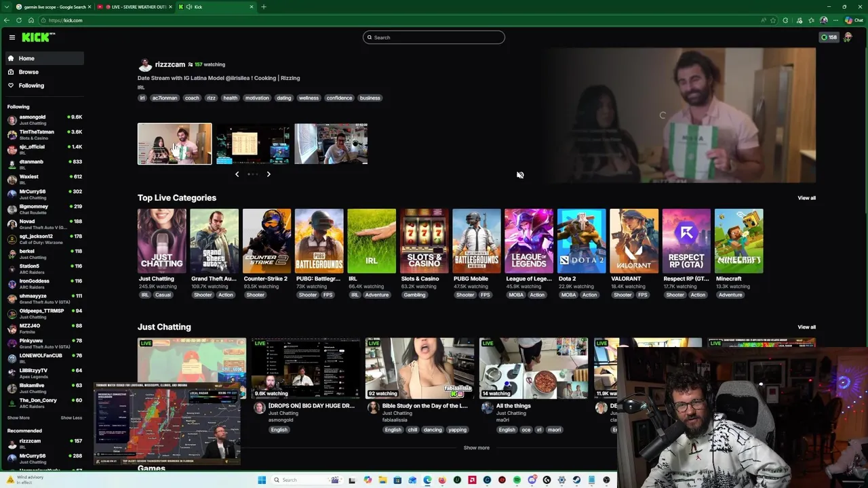Open rizzzcam in Recommended list
This screenshot has width=868, height=488.
click(45, 444)
